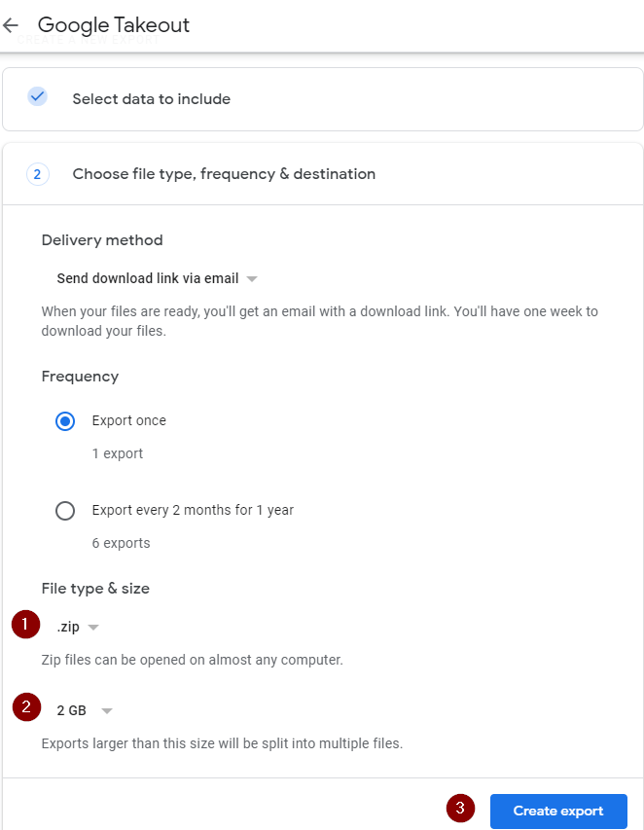
Task: Open the .zip file type dropdown
Action: point(78,628)
